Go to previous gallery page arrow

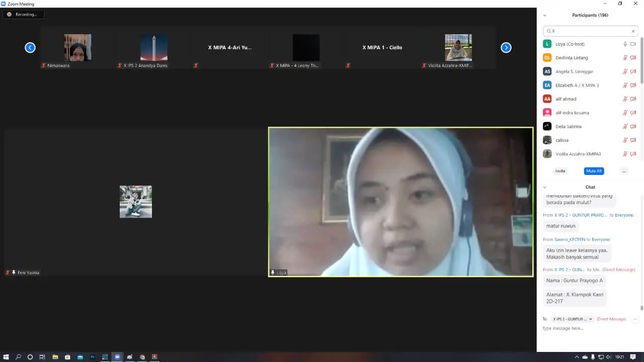30,47
